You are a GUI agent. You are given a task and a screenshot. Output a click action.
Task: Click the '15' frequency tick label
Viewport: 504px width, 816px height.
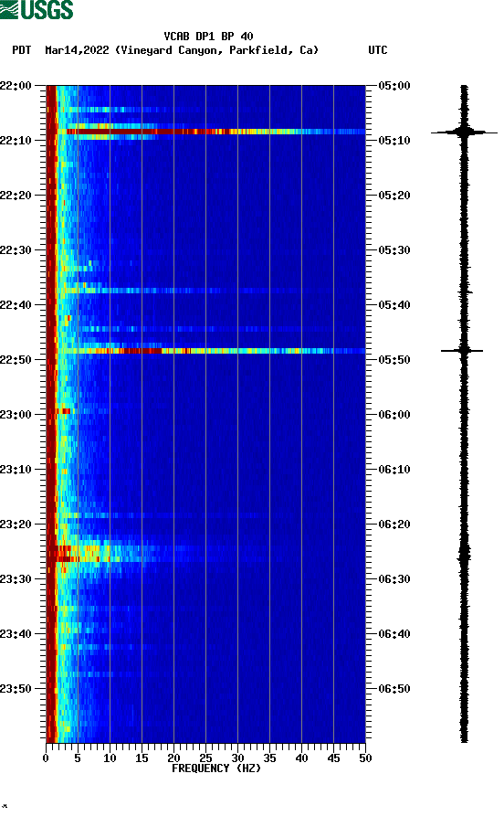click(x=142, y=758)
